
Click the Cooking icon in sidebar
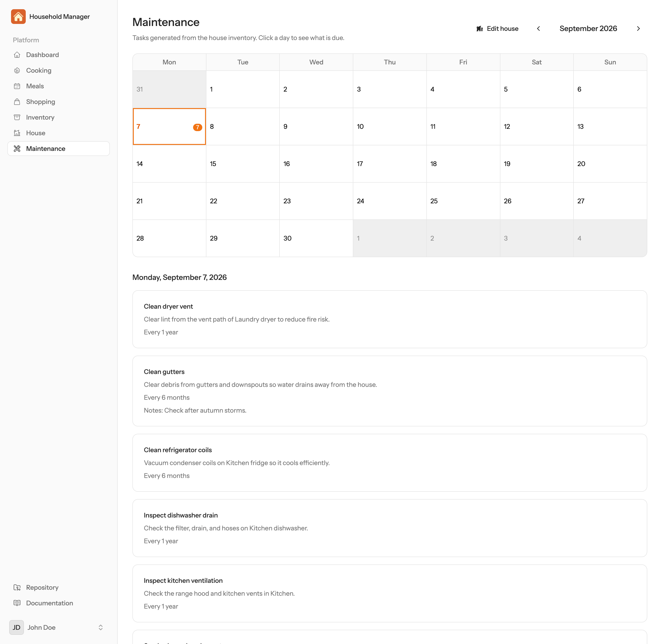click(x=17, y=70)
